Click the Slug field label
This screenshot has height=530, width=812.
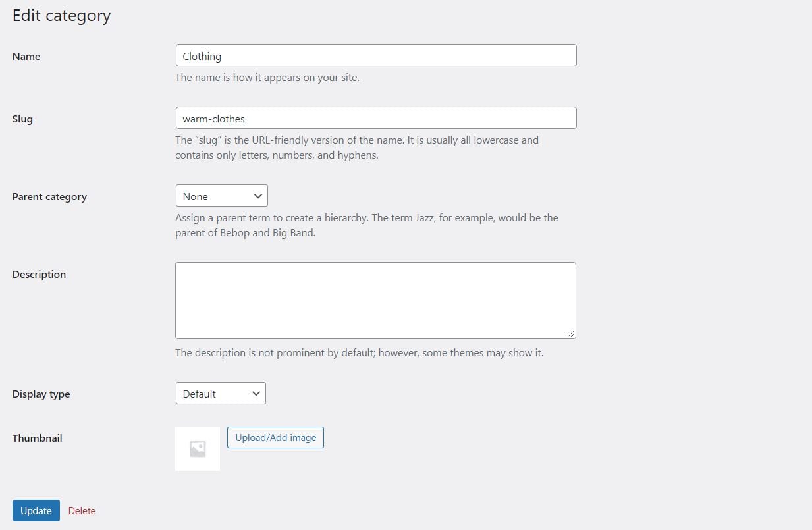pyautogui.click(x=22, y=119)
